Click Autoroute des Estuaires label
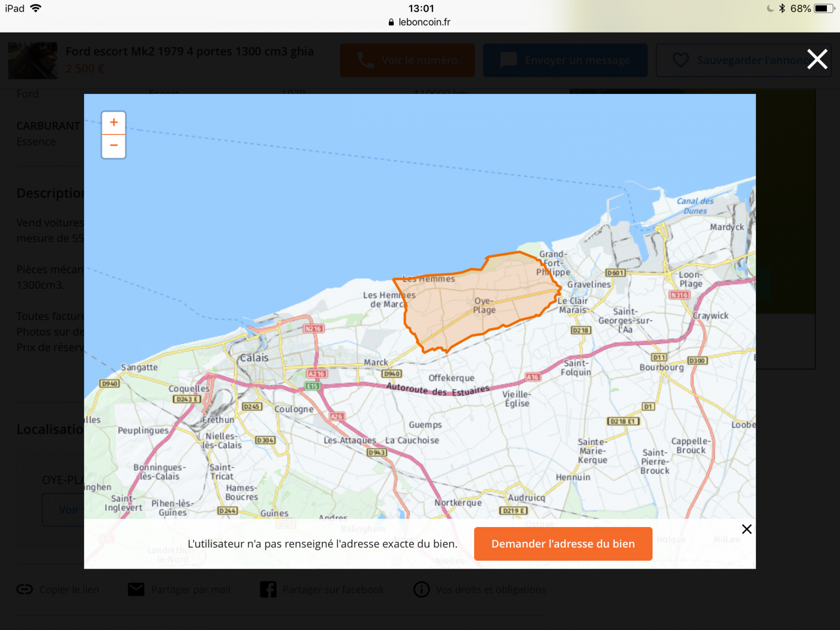 [438, 389]
